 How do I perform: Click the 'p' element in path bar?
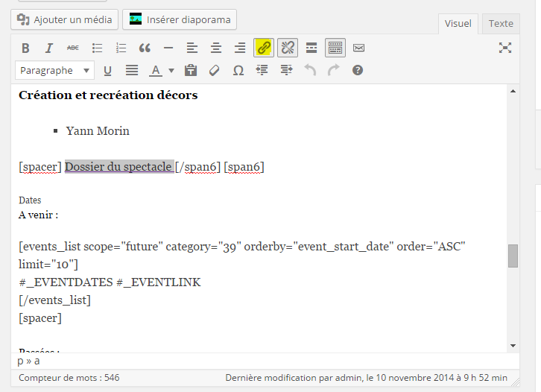[x=20, y=361]
